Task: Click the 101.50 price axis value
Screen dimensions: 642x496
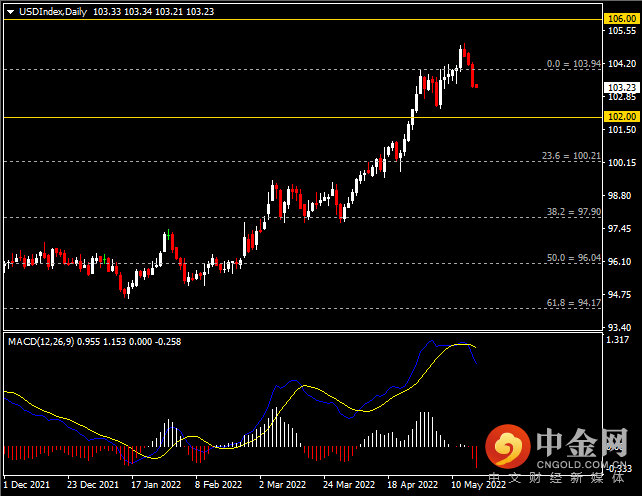Action: (x=622, y=130)
